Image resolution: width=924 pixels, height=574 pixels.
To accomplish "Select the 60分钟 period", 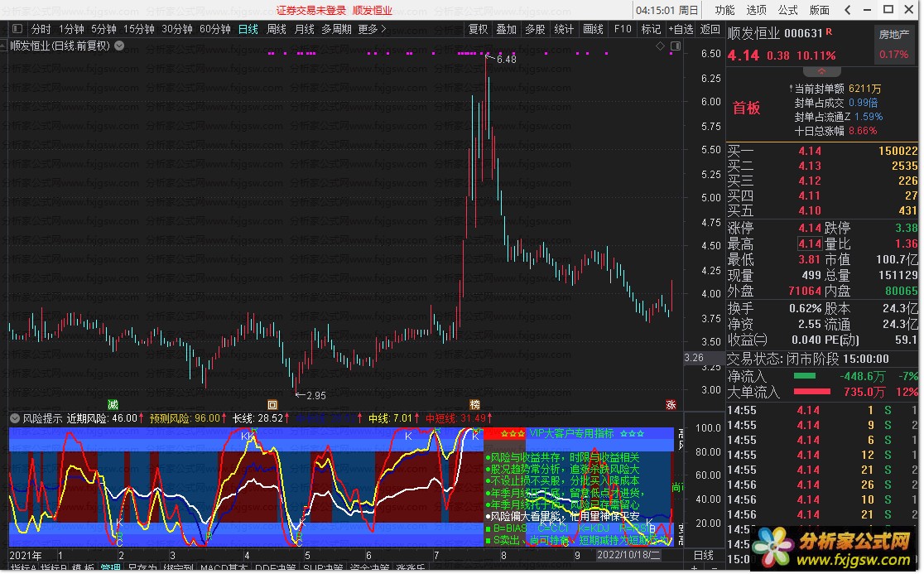I will [x=215, y=29].
